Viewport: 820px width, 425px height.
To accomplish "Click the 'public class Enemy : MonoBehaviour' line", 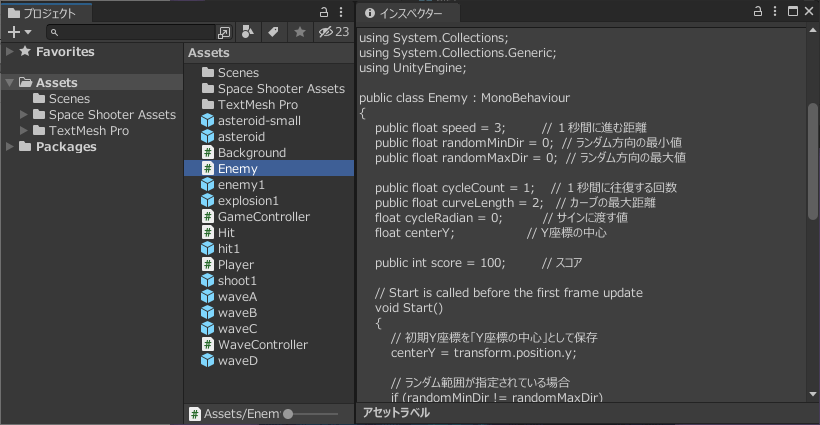I will click(x=464, y=98).
